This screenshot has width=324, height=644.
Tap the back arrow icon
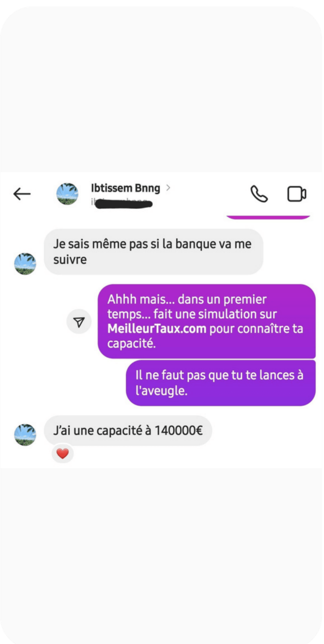coord(22,194)
